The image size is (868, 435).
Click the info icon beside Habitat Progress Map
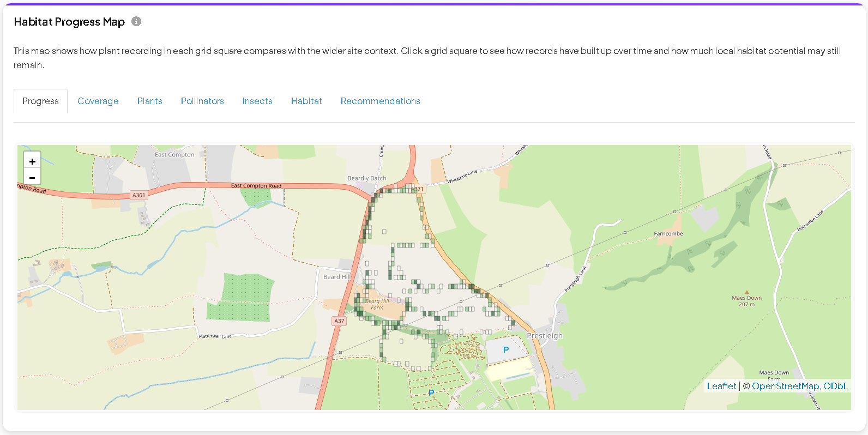tap(136, 21)
